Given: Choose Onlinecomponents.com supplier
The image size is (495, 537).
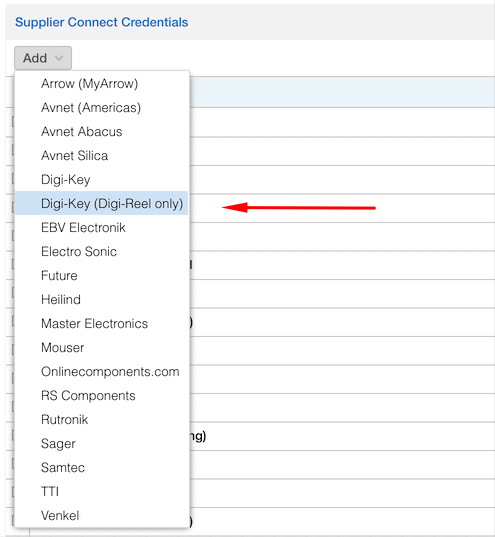Looking at the screenshot, I should (x=101, y=372).
